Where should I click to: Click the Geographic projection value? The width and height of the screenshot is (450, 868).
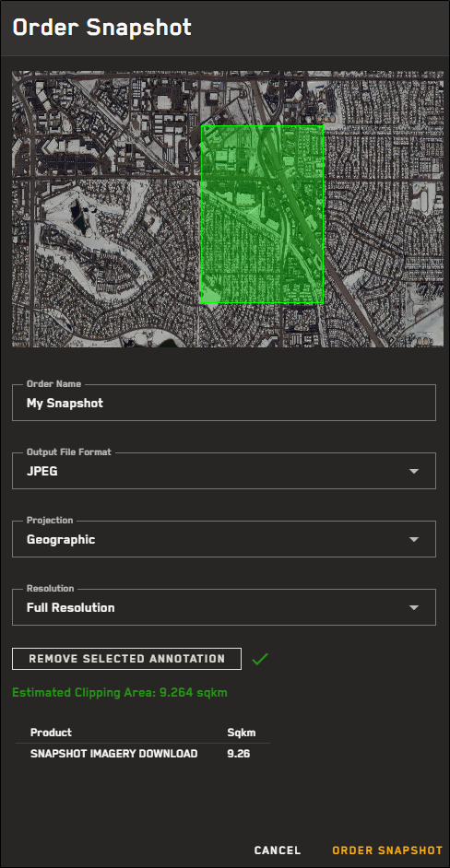point(61,540)
